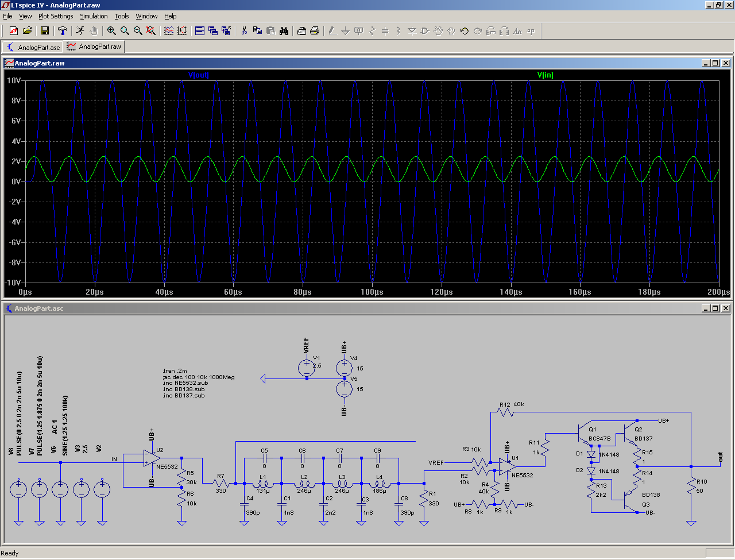Click the 100µs time axis label
This screenshot has width=735, height=560.
pyautogui.click(x=372, y=292)
